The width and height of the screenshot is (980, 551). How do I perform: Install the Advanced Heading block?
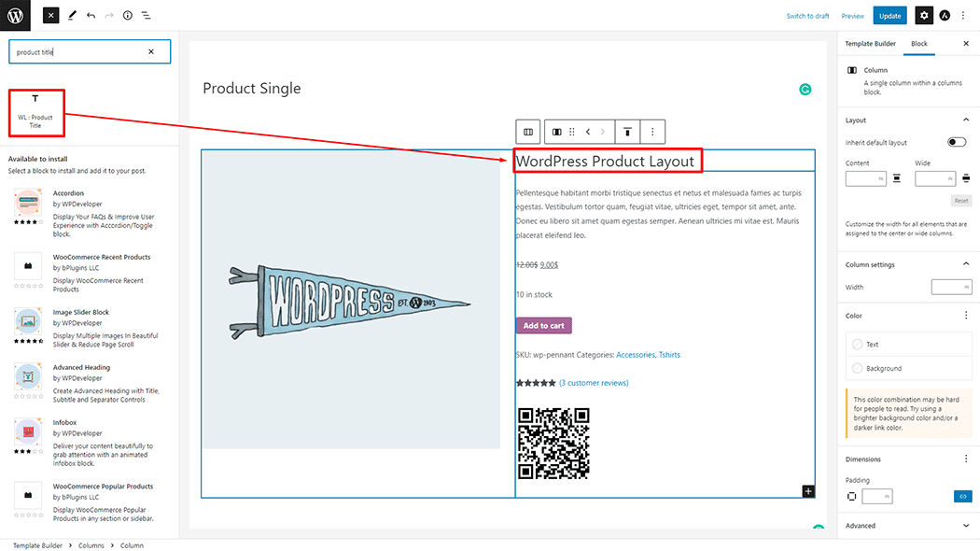(x=89, y=383)
